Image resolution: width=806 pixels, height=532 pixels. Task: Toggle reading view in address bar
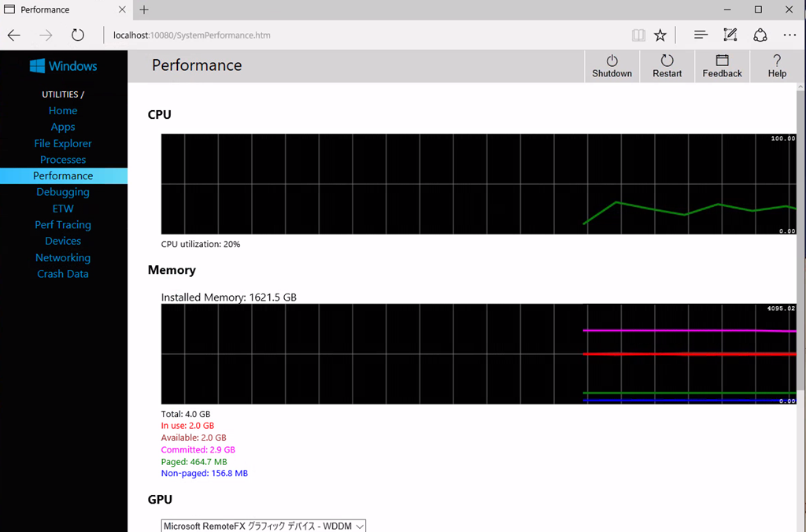(638, 35)
